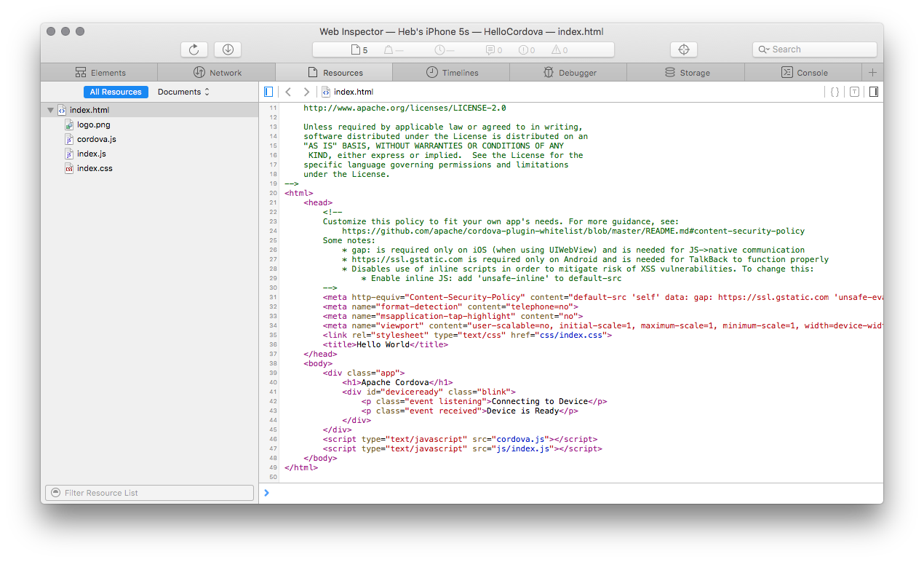
Task: Click the load time clock indicator
Action: pos(445,50)
